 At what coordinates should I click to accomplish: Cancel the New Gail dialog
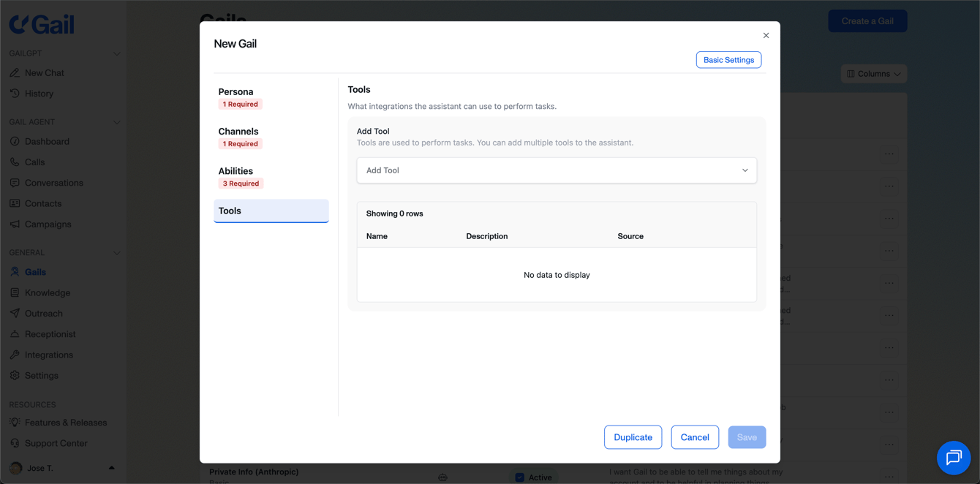[x=695, y=437]
